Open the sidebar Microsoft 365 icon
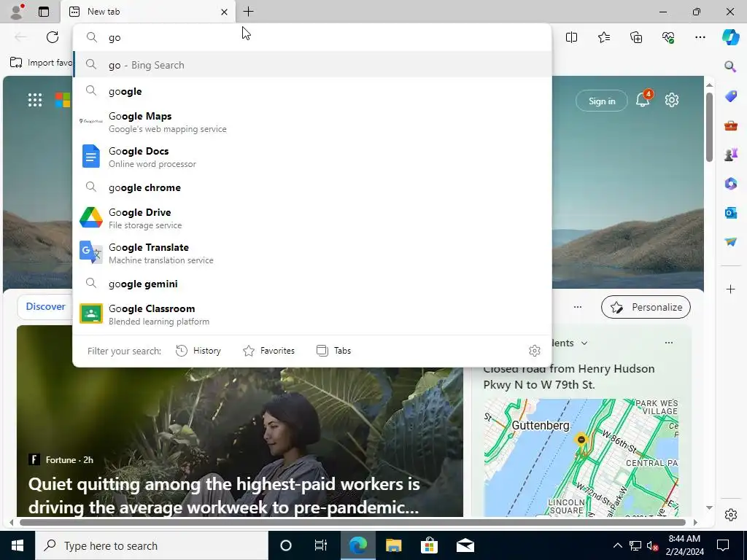 coord(730,183)
